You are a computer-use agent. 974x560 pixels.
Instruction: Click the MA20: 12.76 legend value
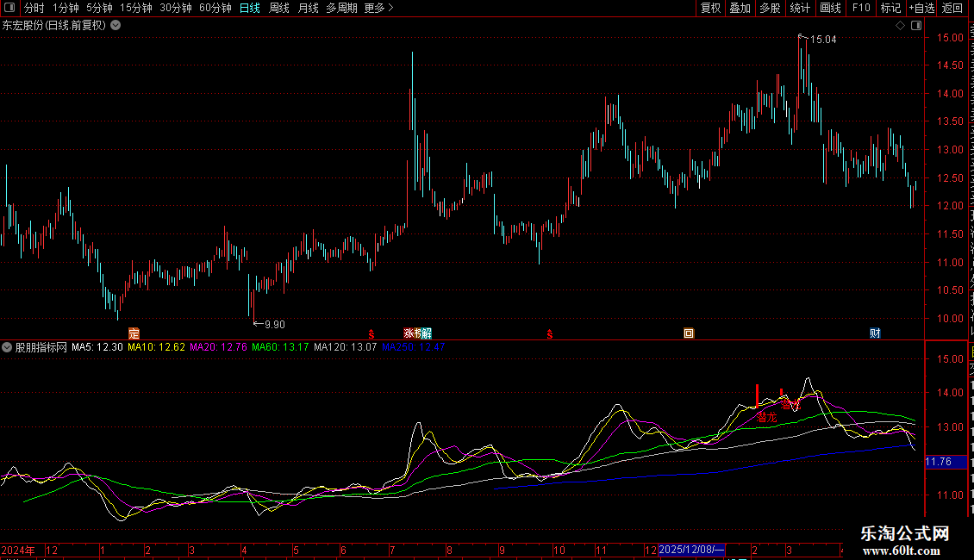point(219,348)
